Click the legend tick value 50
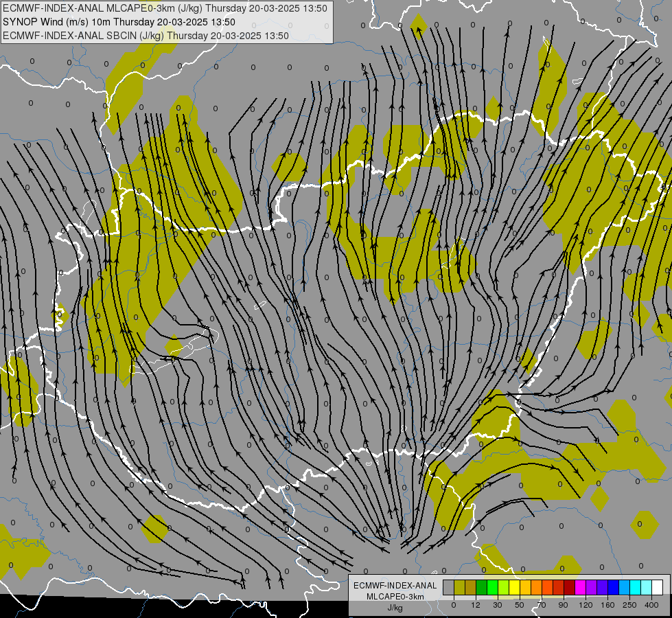This screenshot has width=672, height=618. click(x=520, y=605)
